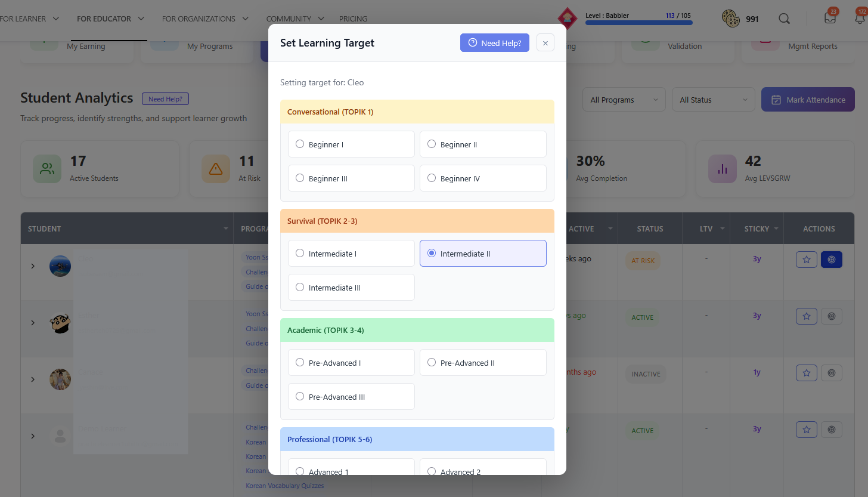The height and width of the screenshot is (497, 868).
Task: Expand the first student row chevron
Action: tap(33, 266)
